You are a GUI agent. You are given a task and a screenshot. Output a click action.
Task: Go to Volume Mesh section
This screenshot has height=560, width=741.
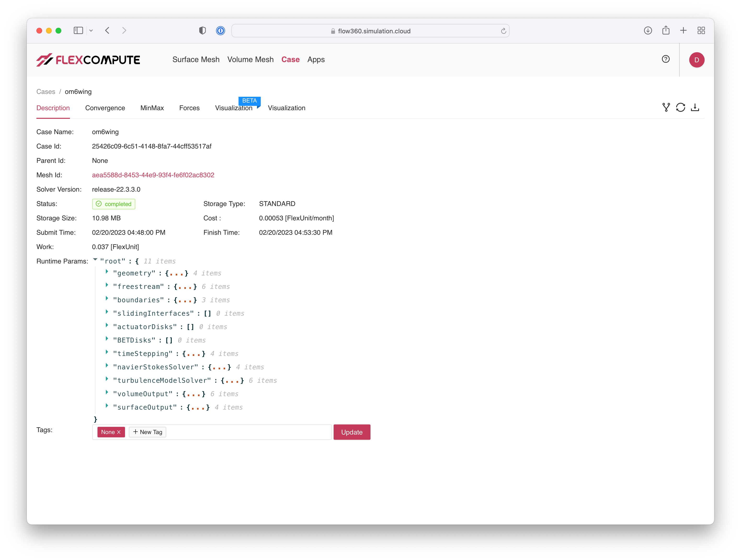250,60
